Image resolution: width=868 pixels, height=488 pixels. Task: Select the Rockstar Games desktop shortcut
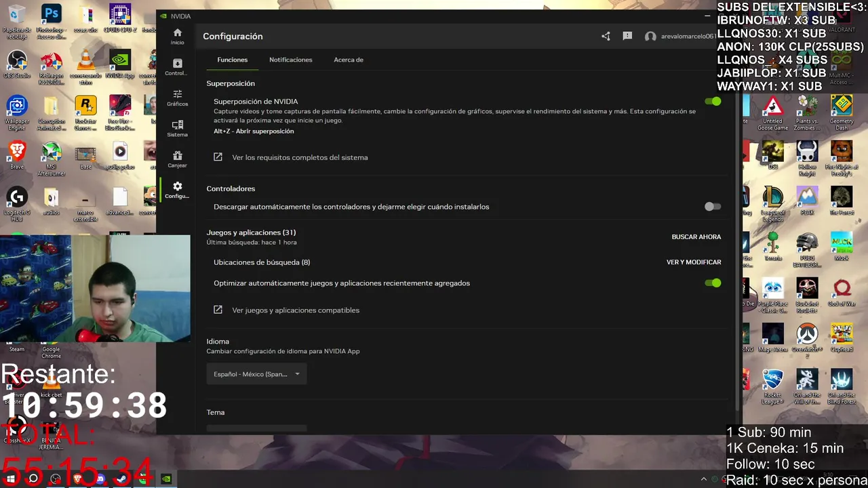[x=85, y=113]
